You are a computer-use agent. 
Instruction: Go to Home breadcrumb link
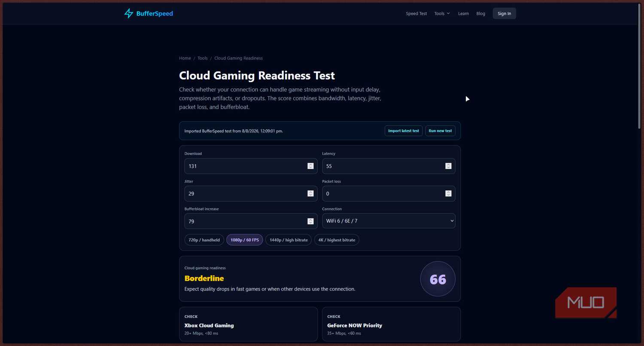[185, 58]
